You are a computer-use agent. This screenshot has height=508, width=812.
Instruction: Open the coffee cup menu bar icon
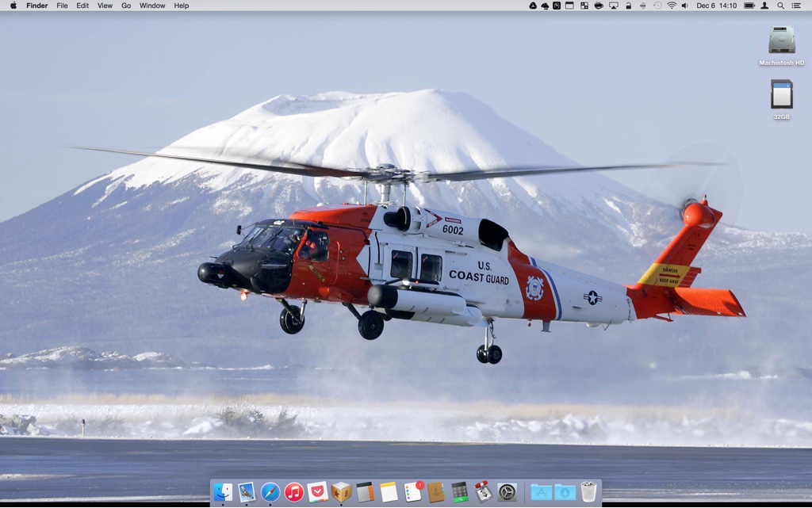(x=598, y=6)
